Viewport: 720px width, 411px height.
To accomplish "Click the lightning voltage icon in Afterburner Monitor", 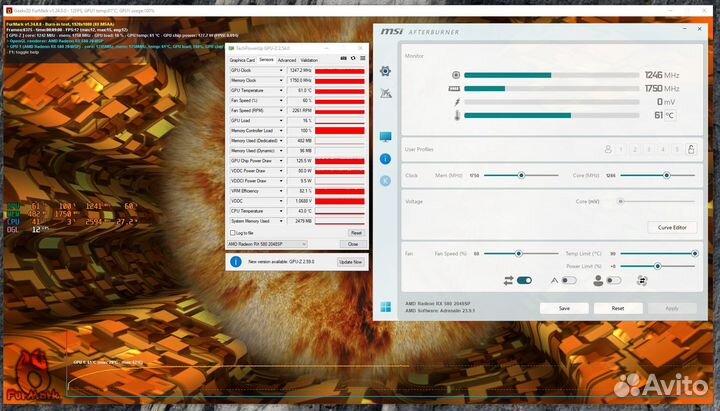I will [457, 102].
